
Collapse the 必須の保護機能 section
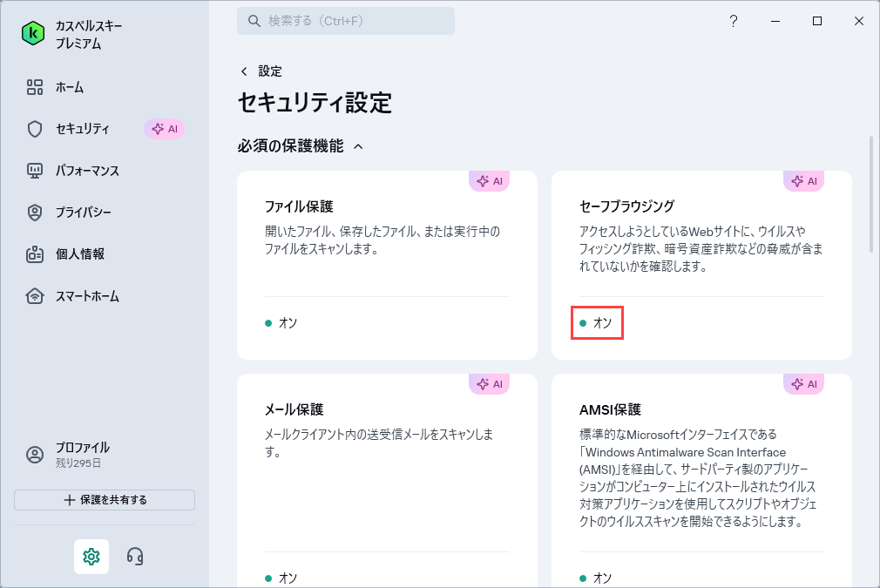point(358,146)
